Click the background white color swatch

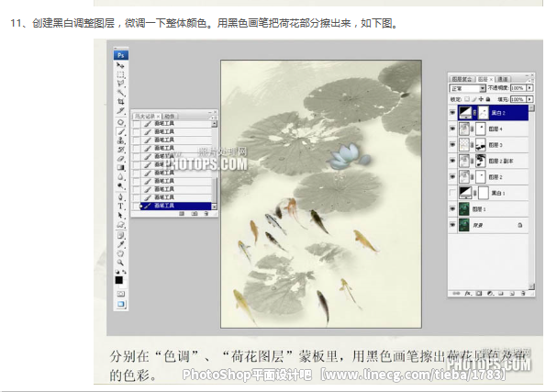tap(123, 285)
